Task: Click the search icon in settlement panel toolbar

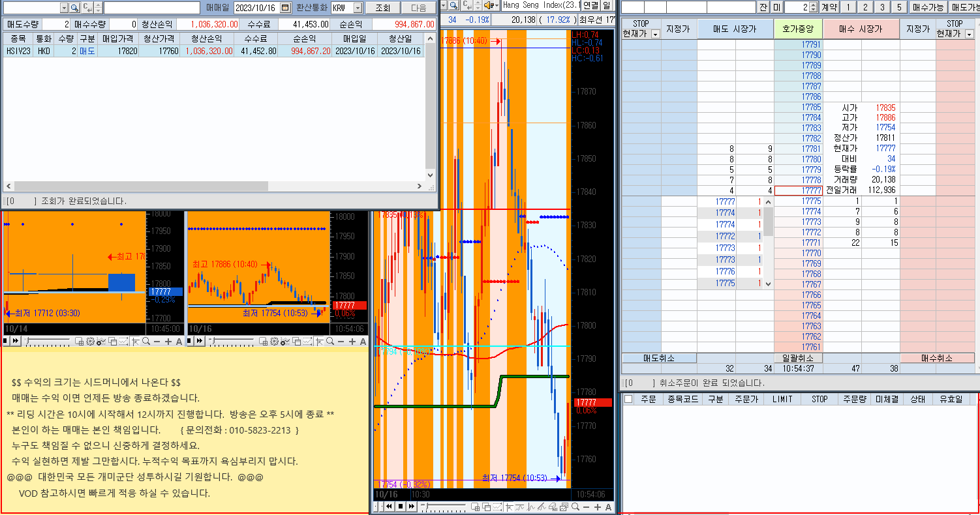Action: pos(74,8)
